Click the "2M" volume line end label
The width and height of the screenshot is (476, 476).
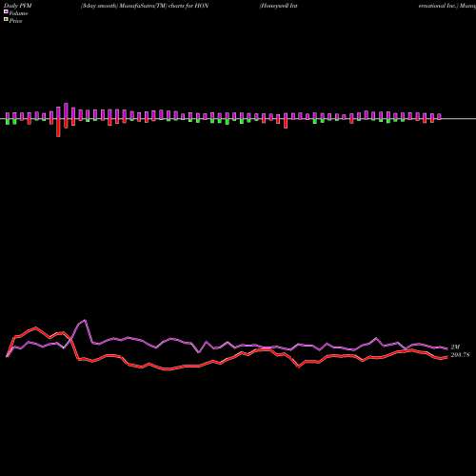455,347
